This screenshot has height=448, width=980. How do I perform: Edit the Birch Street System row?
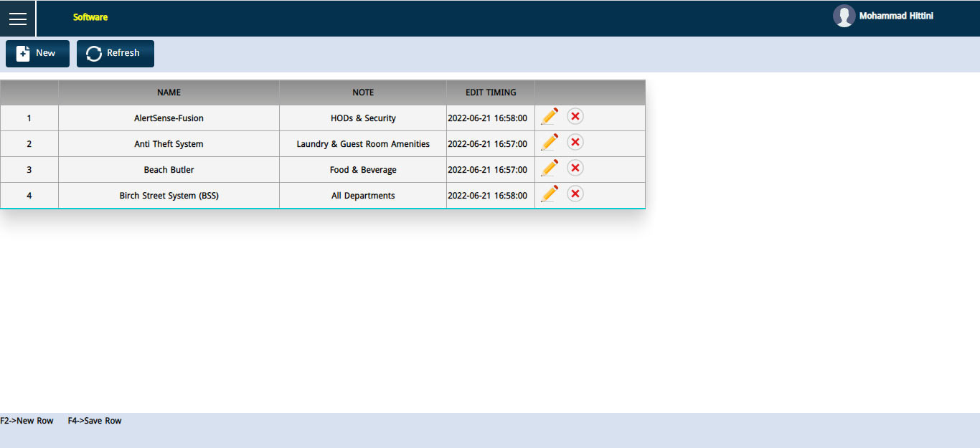[550, 194]
